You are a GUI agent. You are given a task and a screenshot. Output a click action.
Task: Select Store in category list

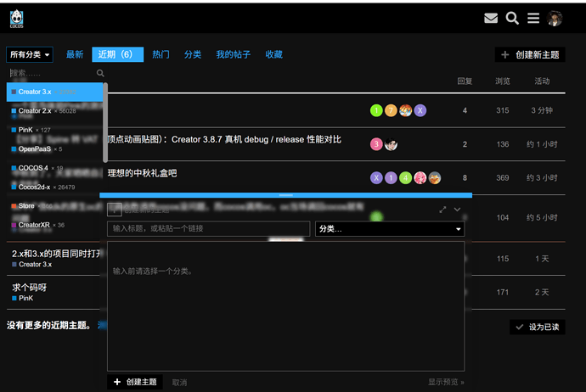54,206
